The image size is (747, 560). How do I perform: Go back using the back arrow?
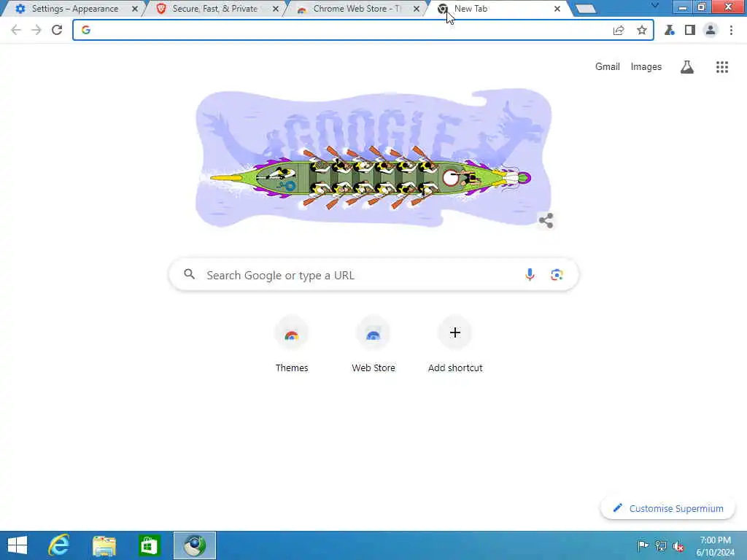pos(16,30)
